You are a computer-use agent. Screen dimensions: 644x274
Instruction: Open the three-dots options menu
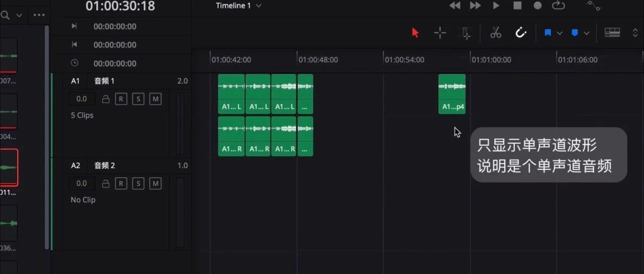(x=39, y=15)
